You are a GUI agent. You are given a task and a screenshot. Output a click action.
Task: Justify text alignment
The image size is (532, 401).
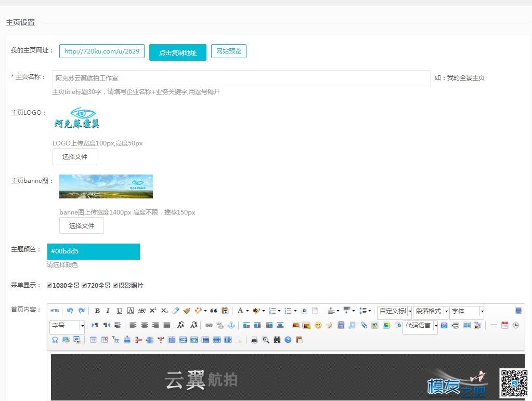[x=166, y=325]
